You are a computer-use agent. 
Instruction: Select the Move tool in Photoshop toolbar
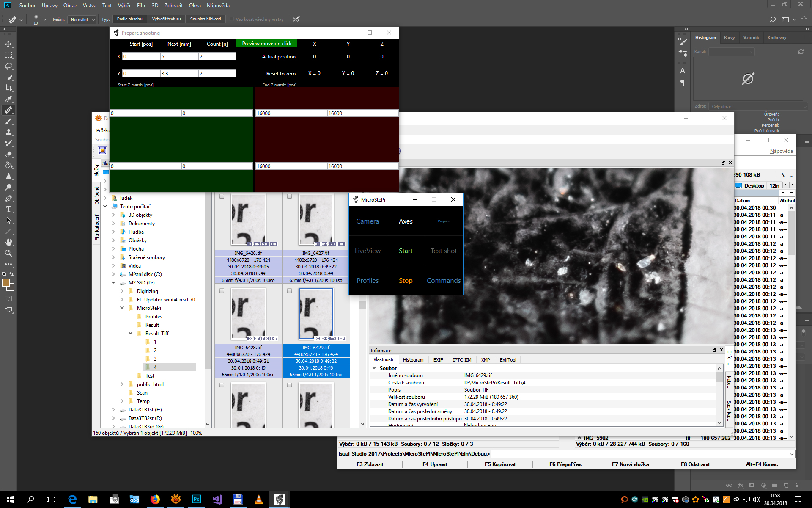click(x=8, y=44)
